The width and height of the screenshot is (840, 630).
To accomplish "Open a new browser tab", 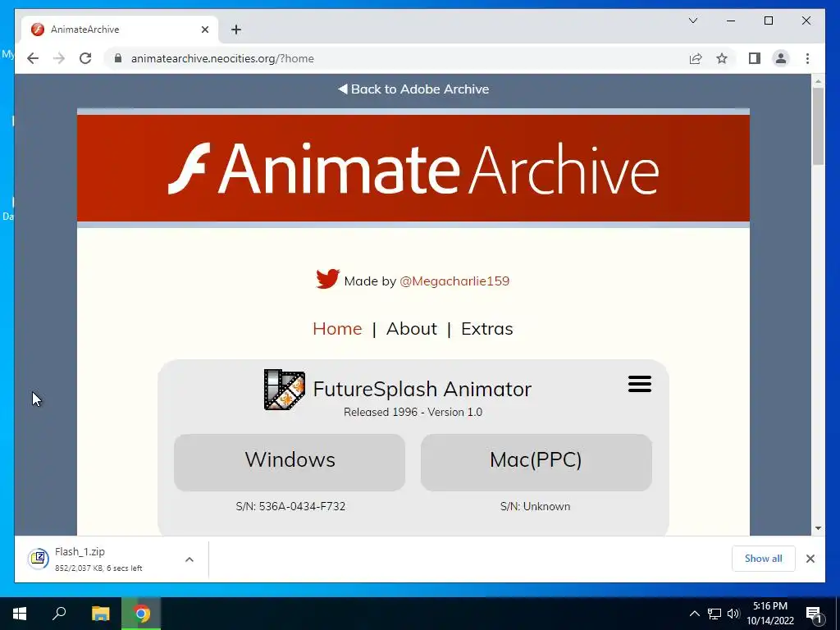I will click(x=236, y=30).
